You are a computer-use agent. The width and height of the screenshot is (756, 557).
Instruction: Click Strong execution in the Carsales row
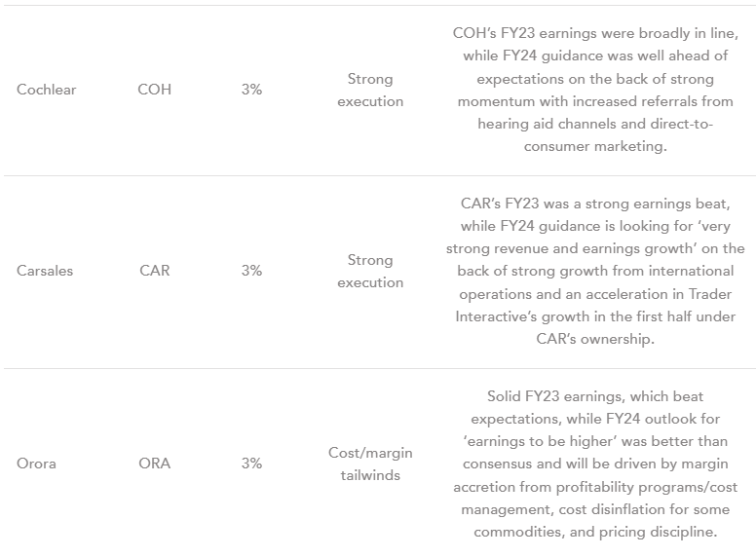[x=370, y=271]
